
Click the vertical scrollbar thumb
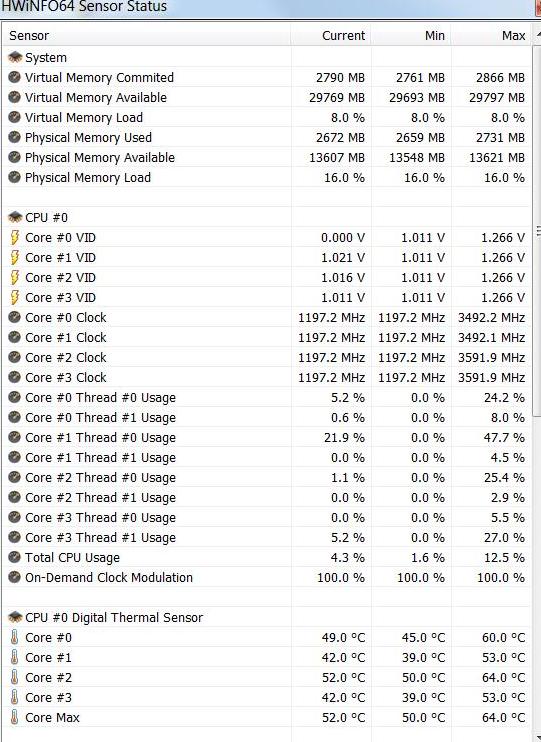(x=537, y=231)
